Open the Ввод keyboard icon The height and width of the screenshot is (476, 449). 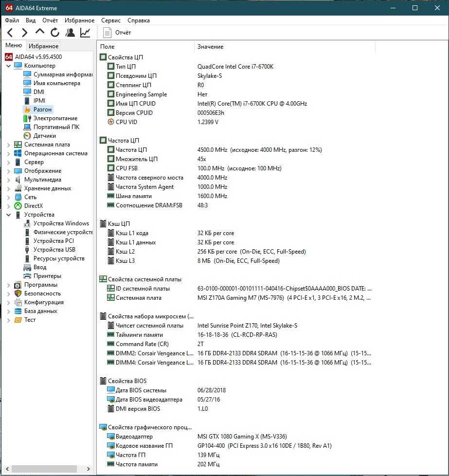[x=27, y=267]
